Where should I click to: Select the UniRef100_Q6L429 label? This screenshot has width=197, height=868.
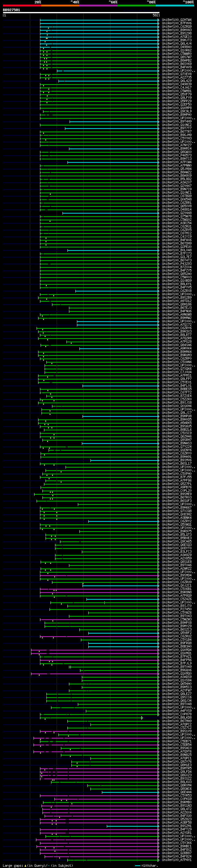177,81
